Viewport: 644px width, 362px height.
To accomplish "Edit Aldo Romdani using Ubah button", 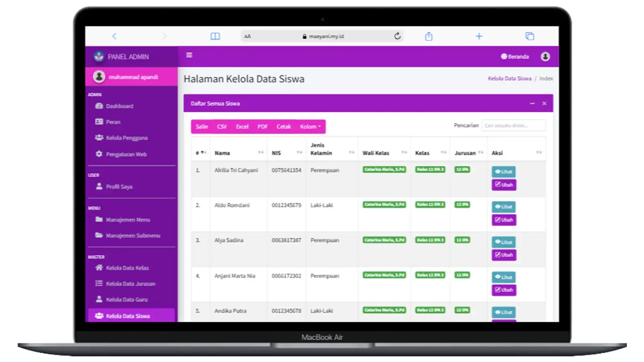I will pos(504,220).
